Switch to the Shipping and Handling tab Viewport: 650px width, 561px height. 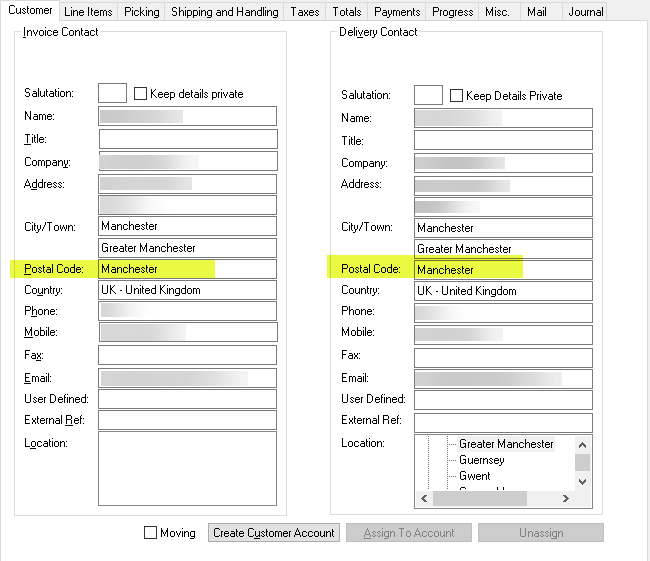pos(224,12)
